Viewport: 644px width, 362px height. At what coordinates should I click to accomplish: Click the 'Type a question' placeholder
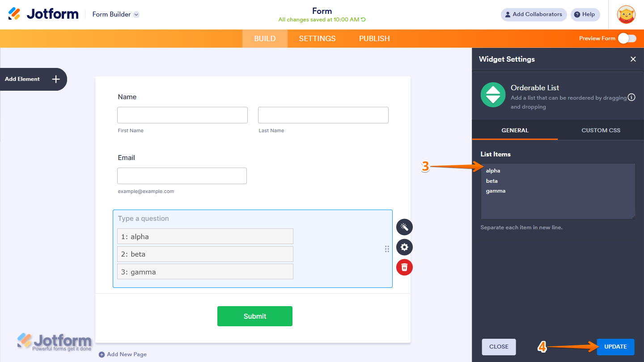[x=144, y=219]
